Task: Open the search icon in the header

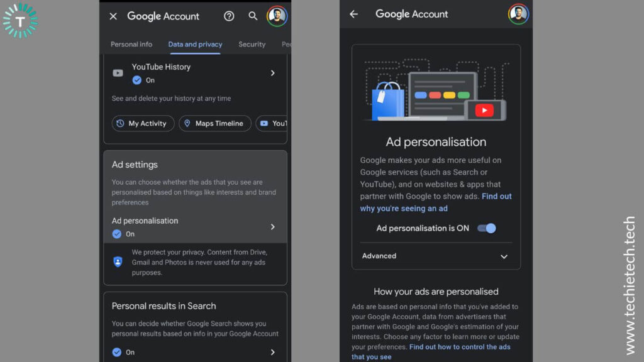Action: [x=253, y=16]
